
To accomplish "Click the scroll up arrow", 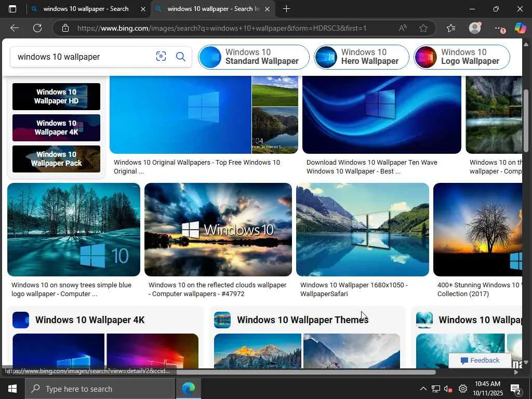I will point(526,45).
